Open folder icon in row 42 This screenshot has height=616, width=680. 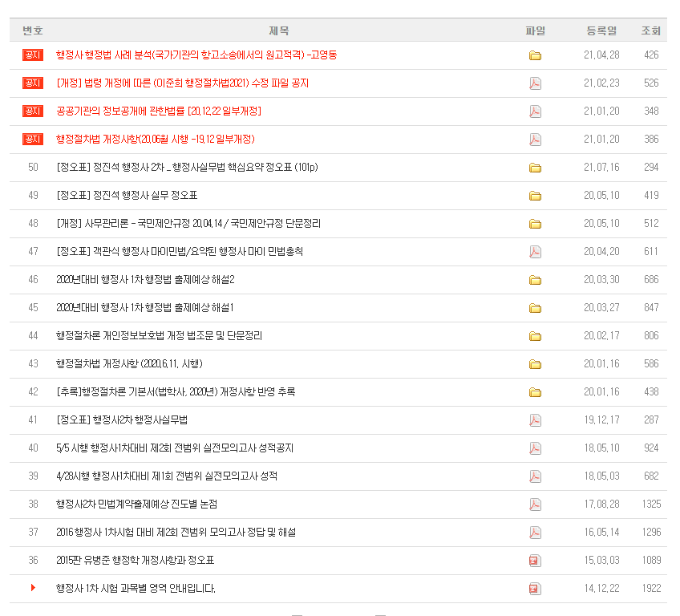coord(535,392)
